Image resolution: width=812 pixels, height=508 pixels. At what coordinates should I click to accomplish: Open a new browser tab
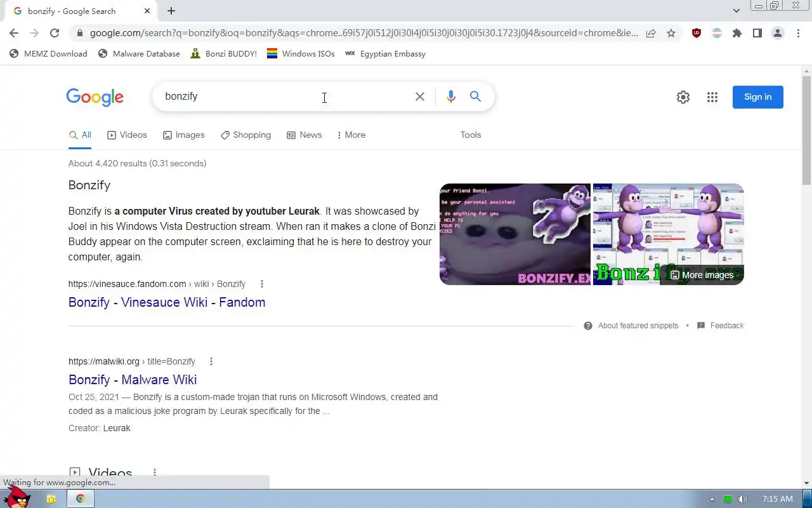pyautogui.click(x=171, y=11)
